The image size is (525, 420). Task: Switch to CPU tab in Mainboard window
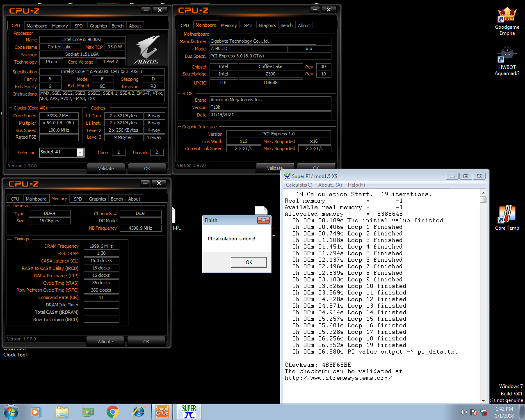[x=185, y=25]
